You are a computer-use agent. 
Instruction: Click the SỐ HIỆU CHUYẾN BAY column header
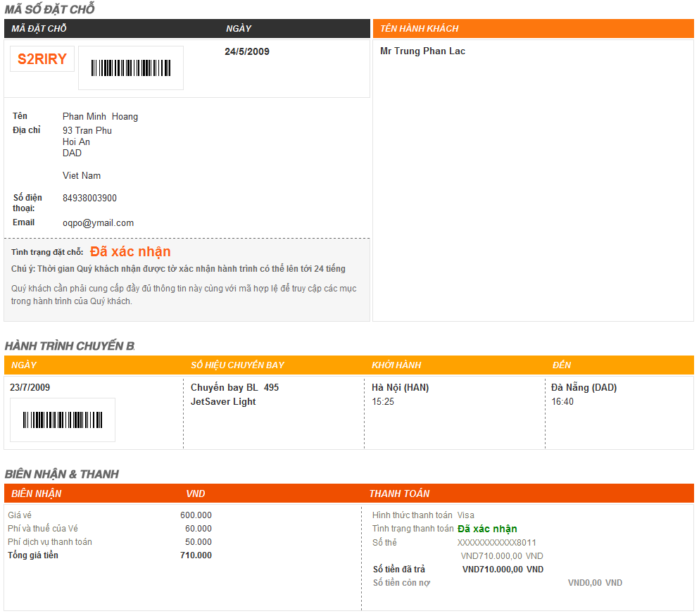(x=238, y=365)
